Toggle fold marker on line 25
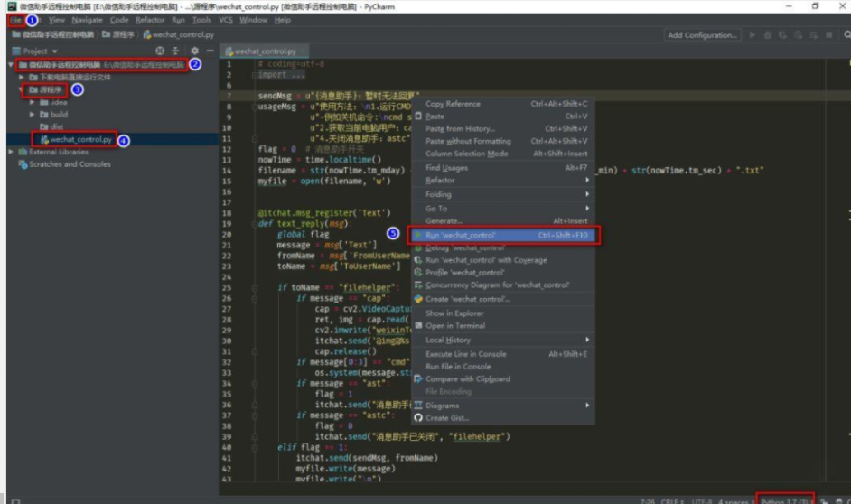The width and height of the screenshot is (851, 504). pos(255,287)
